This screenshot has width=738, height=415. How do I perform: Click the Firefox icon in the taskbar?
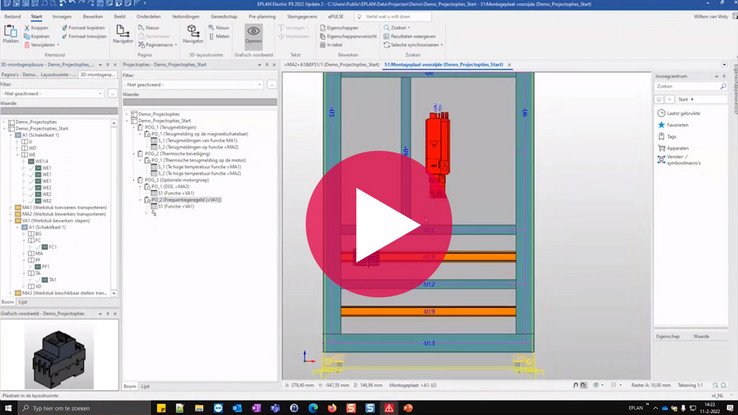coord(332,408)
